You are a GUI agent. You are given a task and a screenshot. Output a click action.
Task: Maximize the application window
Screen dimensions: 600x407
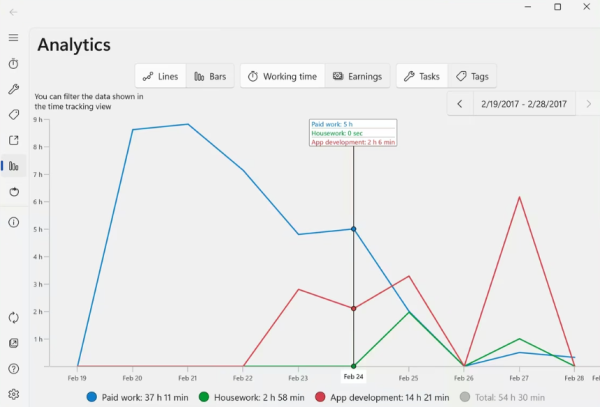pos(558,7)
